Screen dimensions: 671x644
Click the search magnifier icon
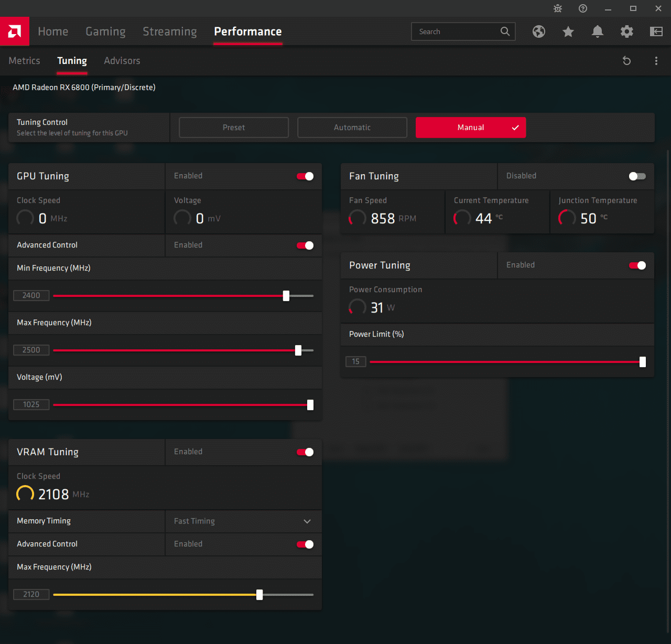point(505,31)
